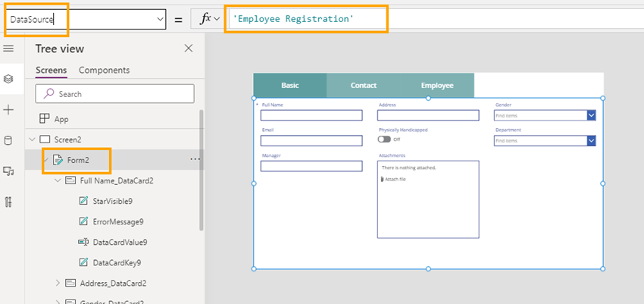644x304 pixels.
Task: Click the Address input field
Action: (x=428, y=115)
